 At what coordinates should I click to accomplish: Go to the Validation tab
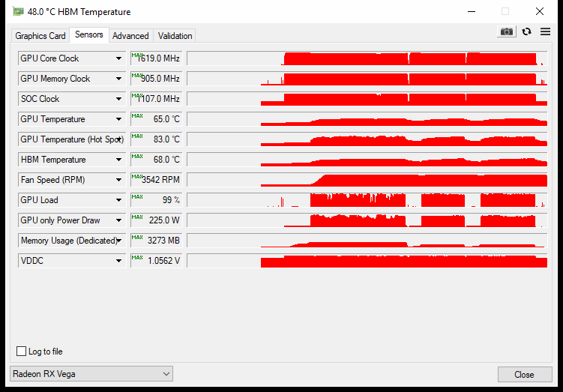[x=175, y=36]
